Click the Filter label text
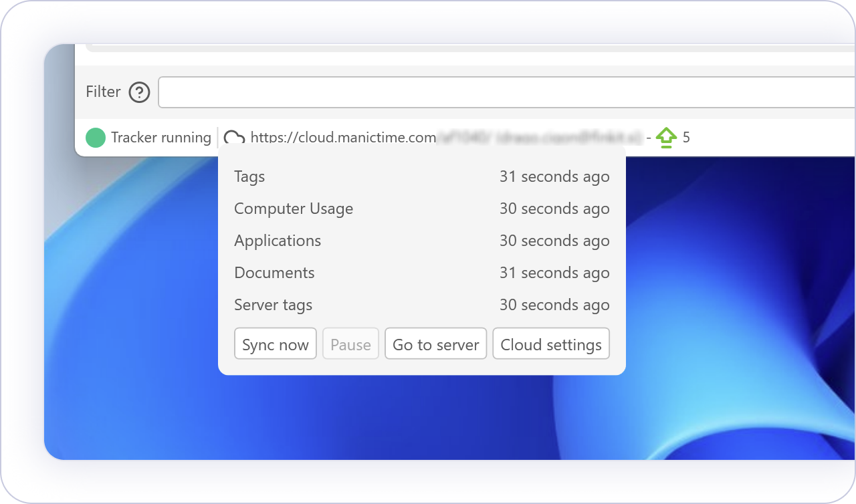Screen dimensions: 856x504 103,92
